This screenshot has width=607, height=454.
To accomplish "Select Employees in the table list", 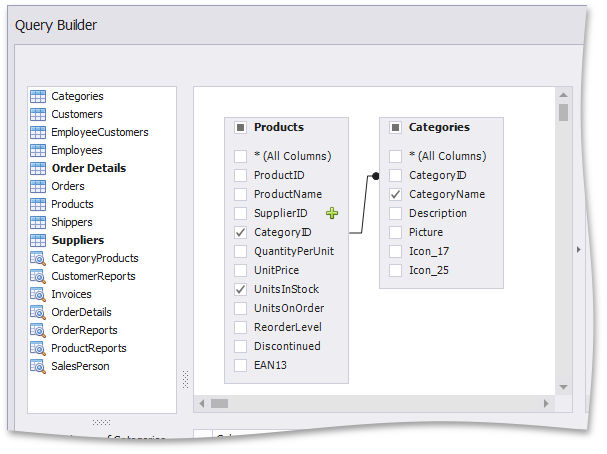I will click(x=77, y=151).
